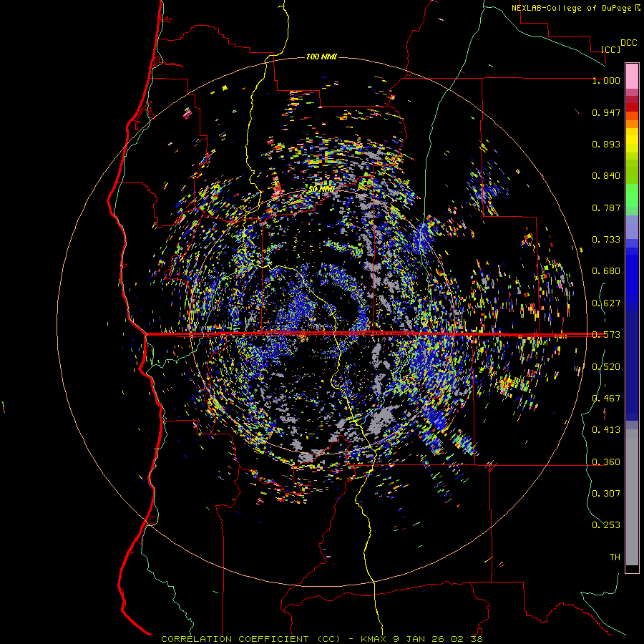Click the [CC] legend unit label
Image resolution: width=644 pixels, height=644 pixels.
(611, 49)
